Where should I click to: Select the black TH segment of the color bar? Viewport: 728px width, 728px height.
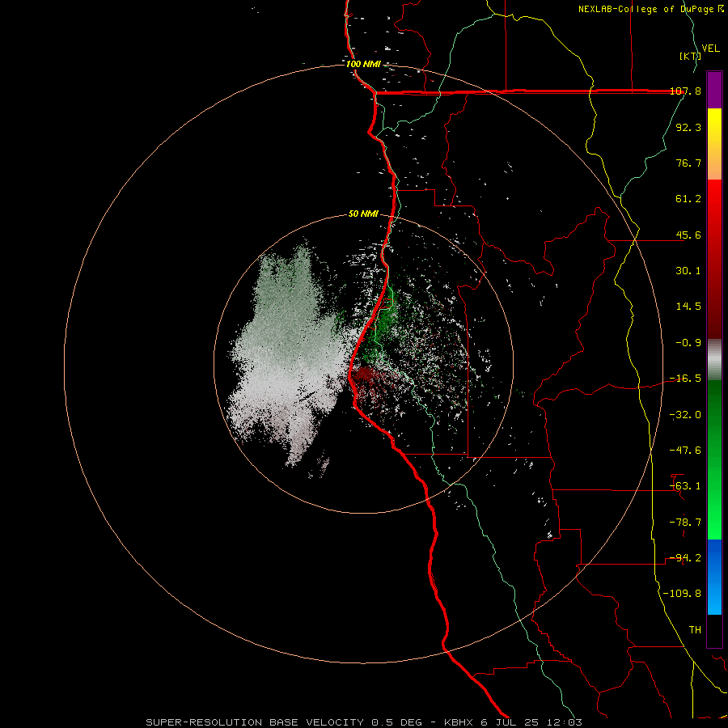pos(714,632)
